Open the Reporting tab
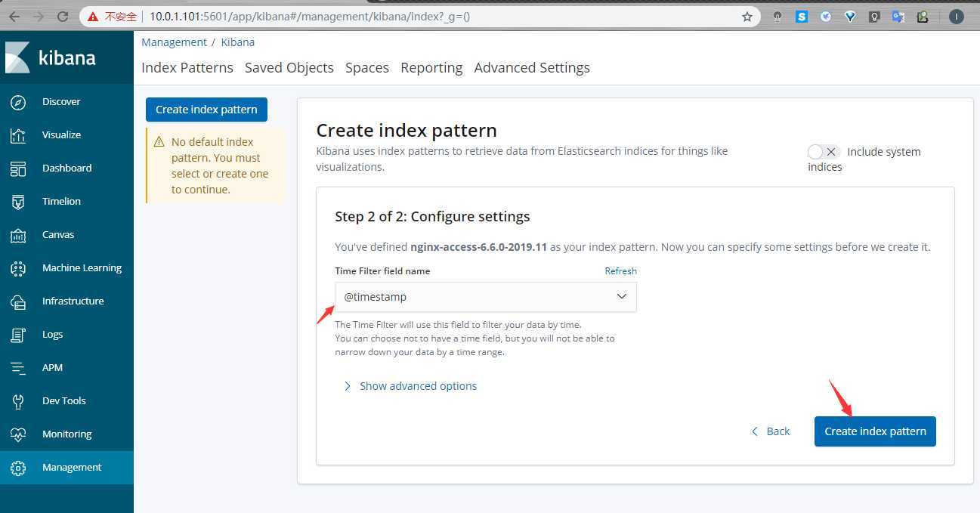 pyautogui.click(x=431, y=67)
